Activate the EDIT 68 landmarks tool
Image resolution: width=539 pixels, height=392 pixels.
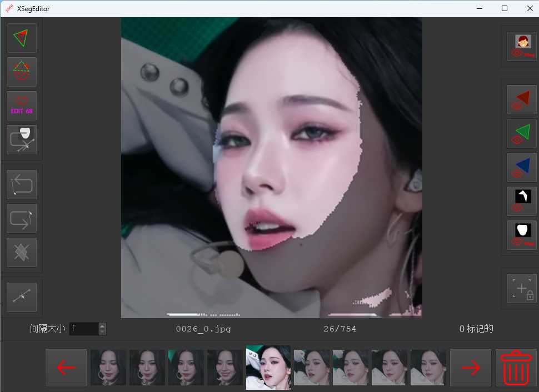click(21, 106)
